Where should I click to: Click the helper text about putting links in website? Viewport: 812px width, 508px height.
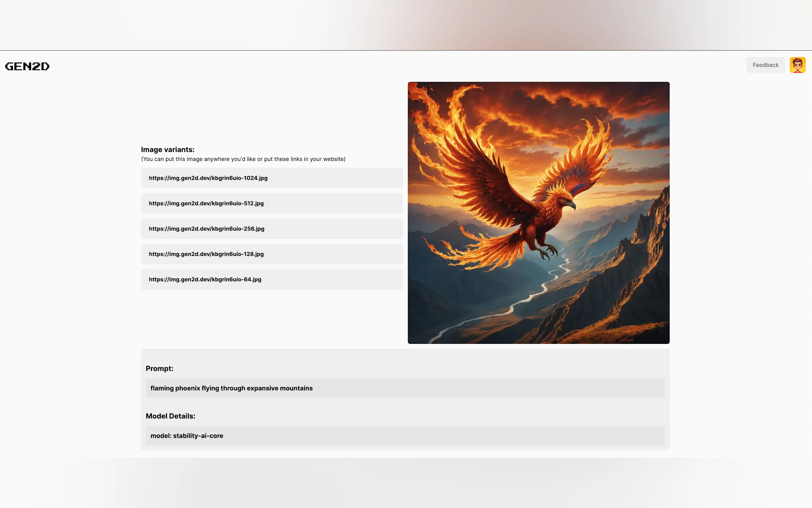(x=243, y=159)
